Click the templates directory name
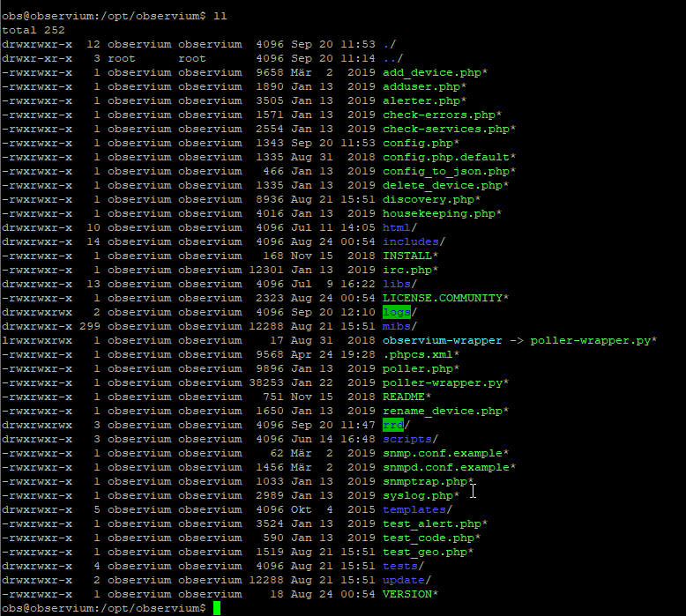The height and width of the screenshot is (616, 686). (414, 509)
